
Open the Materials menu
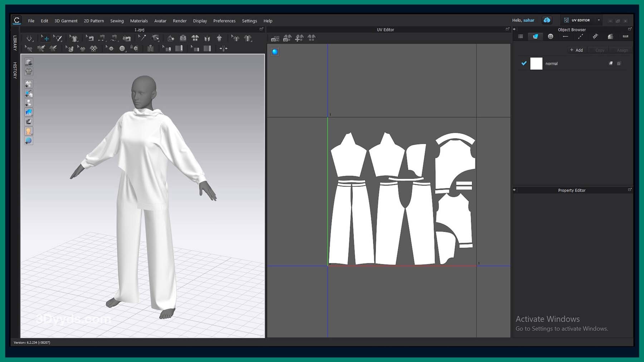tap(139, 21)
